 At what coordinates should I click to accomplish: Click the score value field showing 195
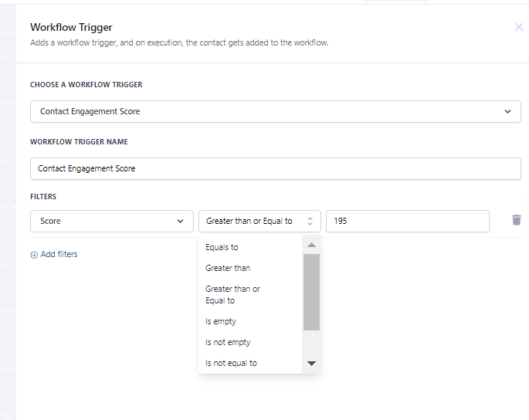click(407, 221)
